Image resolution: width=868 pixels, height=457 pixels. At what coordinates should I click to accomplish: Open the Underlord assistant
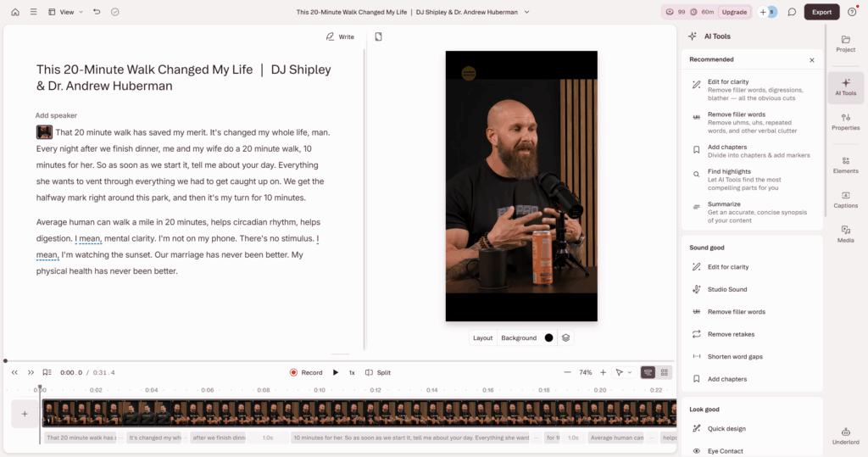point(845,436)
